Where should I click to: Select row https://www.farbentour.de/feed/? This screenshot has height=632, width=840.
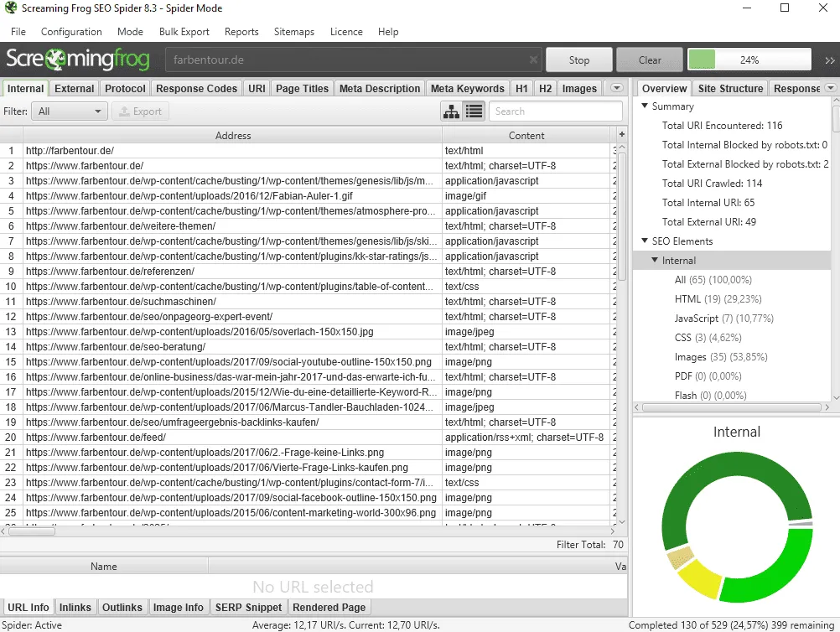[x=308, y=438]
